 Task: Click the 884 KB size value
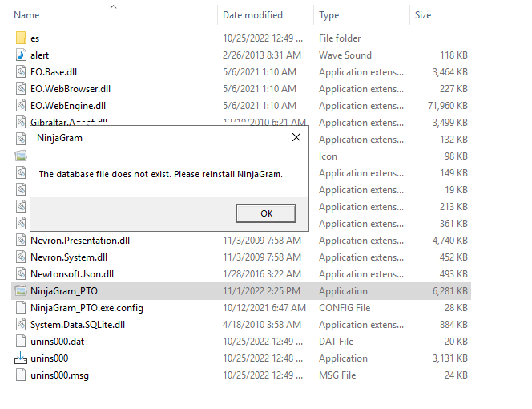pyautogui.click(x=453, y=325)
